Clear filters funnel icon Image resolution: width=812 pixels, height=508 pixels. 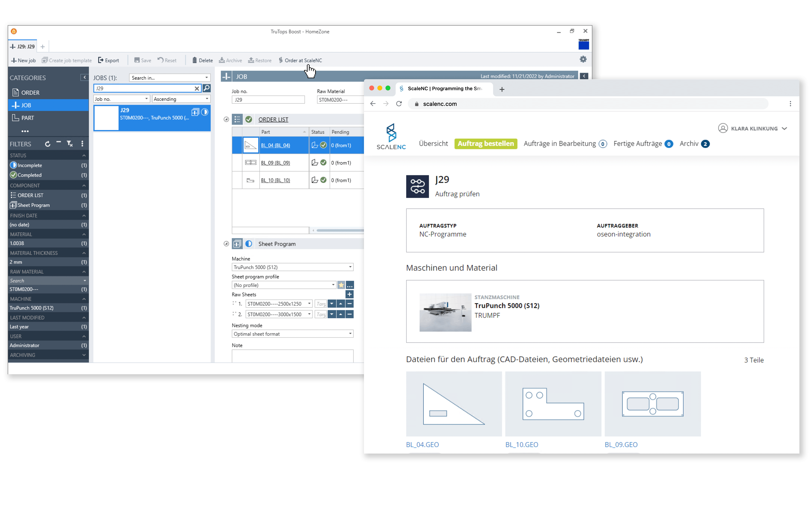(x=70, y=144)
